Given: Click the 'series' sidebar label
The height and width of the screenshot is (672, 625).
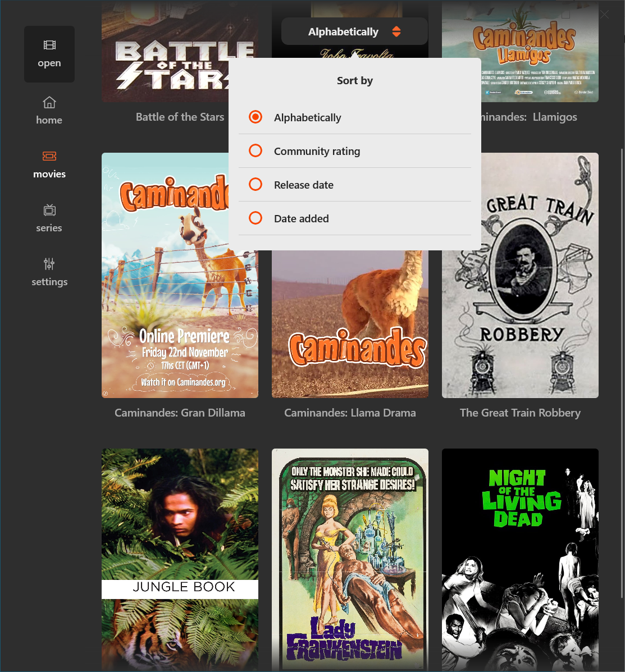Looking at the screenshot, I should [x=49, y=228].
